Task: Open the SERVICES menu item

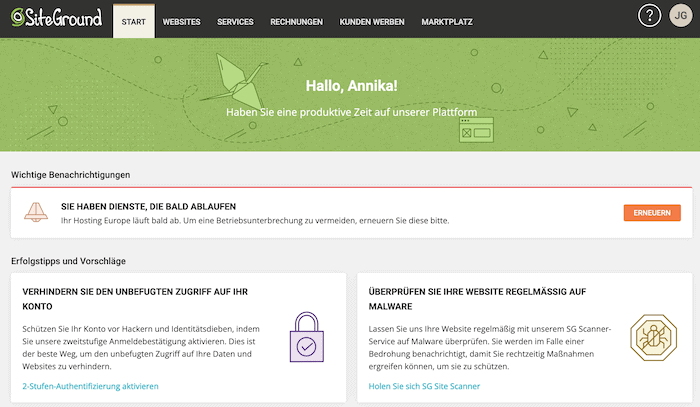Action: coord(235,22)
